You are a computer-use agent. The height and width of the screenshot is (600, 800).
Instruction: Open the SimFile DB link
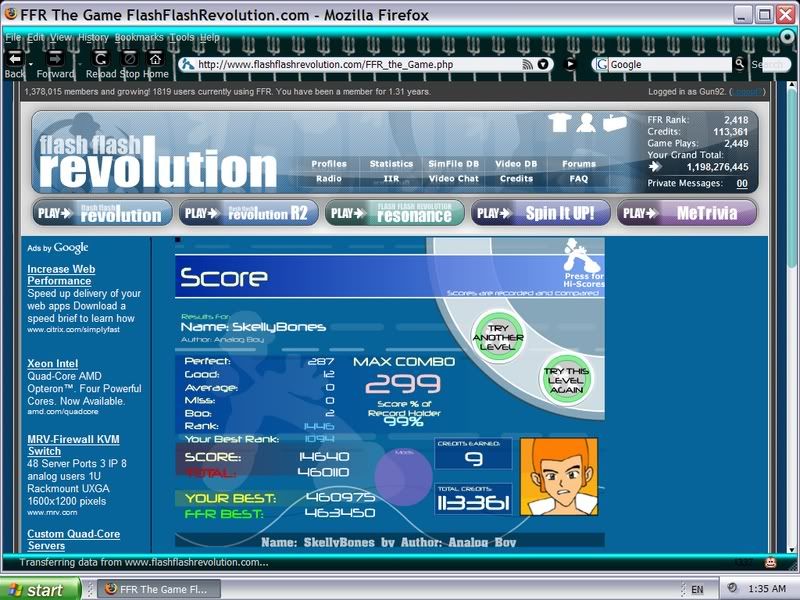(x=453, y=164)
